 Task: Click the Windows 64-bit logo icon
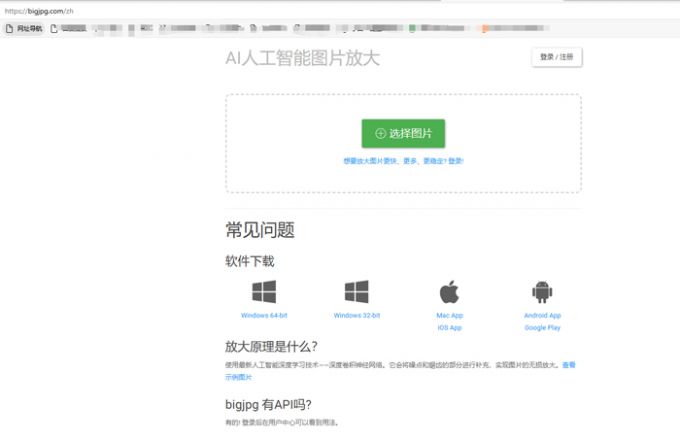coord(264,291)
